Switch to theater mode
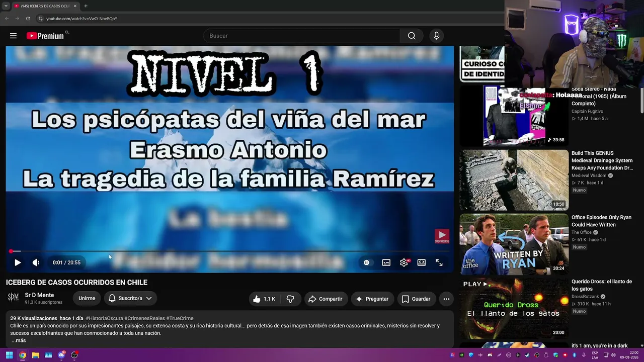Image resolution: width=644 pixels, height=362 pixels. [422, 262]
